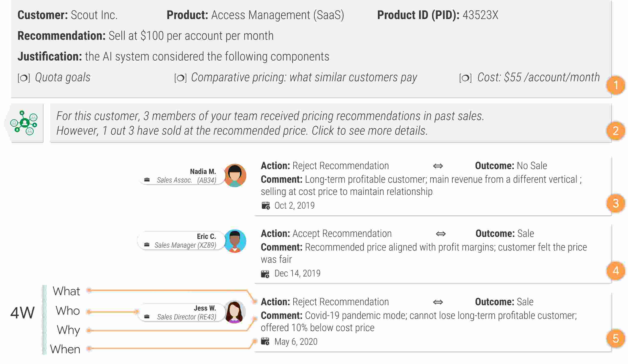The height and width of the screenshot is (364, 628).
Task: Select the Jess W. name tag
Action: 181,312
